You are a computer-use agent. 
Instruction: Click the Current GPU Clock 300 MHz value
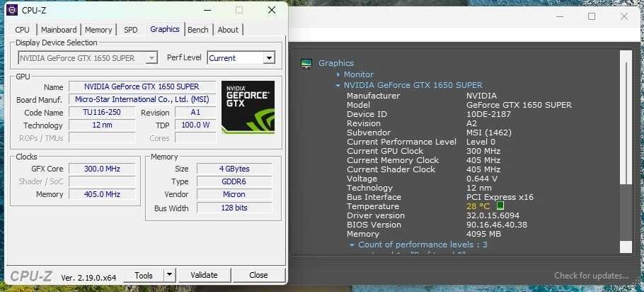click(x=483, y=151)
